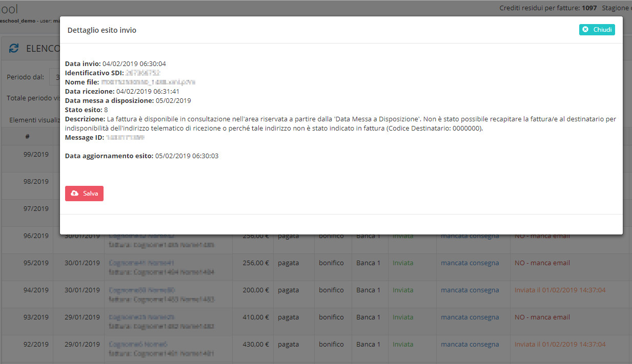The height and width of the screenshot is (364, 632).
Task: Click the 'Inviata' status in row 95/2019
Action: (x=403, y=263)
